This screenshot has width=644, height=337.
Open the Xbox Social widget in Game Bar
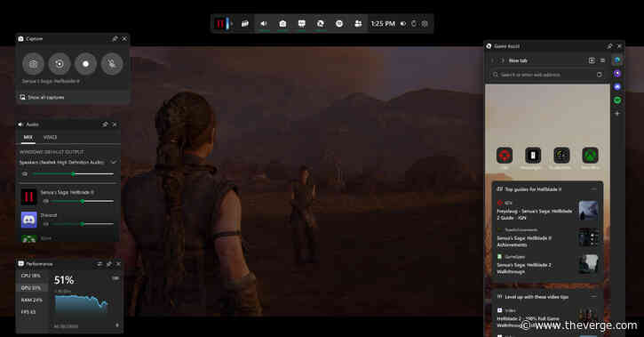tap(358, 24)
